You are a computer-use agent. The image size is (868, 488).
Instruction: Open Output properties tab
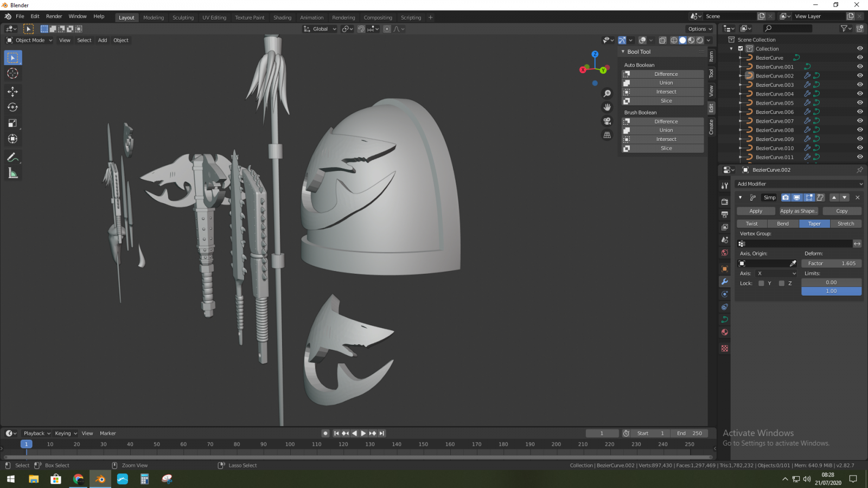tap(724, 215)
